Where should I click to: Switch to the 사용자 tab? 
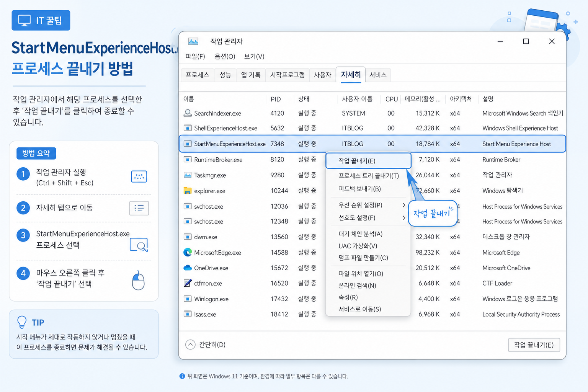(322, 75)
